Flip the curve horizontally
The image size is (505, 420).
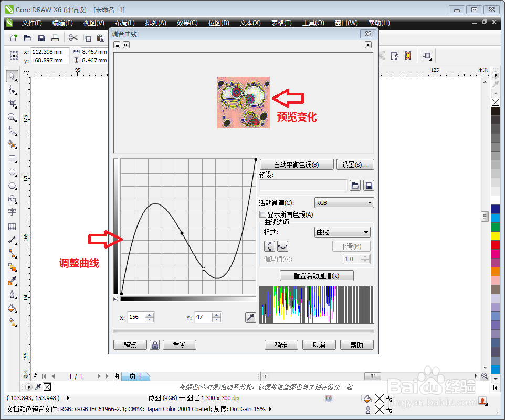[x=282, y=246]
